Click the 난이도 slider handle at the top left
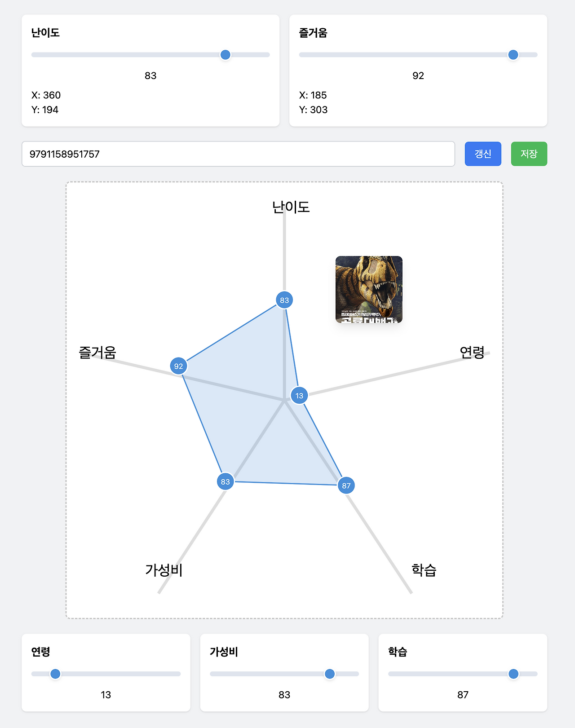The height and width of the screenshot is (728, 575). point(226,54)
